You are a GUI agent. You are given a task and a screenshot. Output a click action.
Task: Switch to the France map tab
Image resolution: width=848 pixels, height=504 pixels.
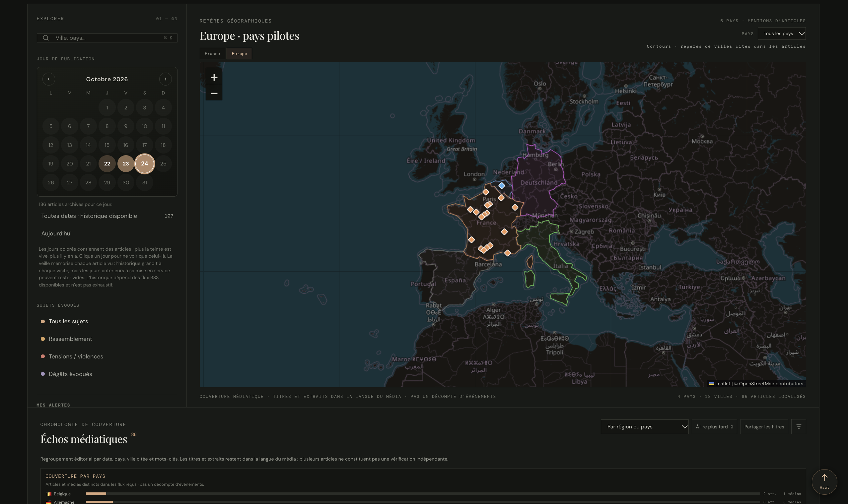212,54
